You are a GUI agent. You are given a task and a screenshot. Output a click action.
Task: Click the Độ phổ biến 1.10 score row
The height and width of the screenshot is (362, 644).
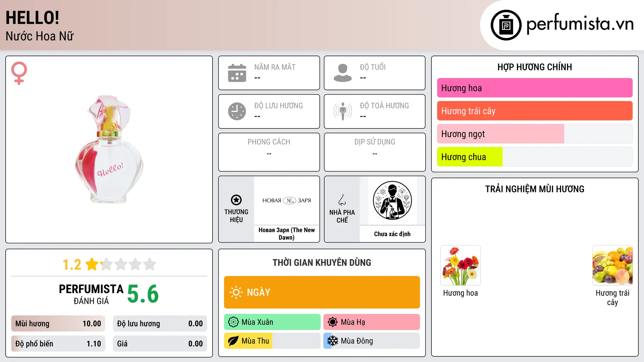tap(58, 344)
